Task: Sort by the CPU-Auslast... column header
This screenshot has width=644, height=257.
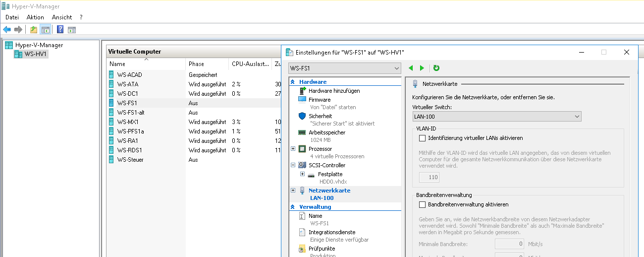Action: pos(250,64)
